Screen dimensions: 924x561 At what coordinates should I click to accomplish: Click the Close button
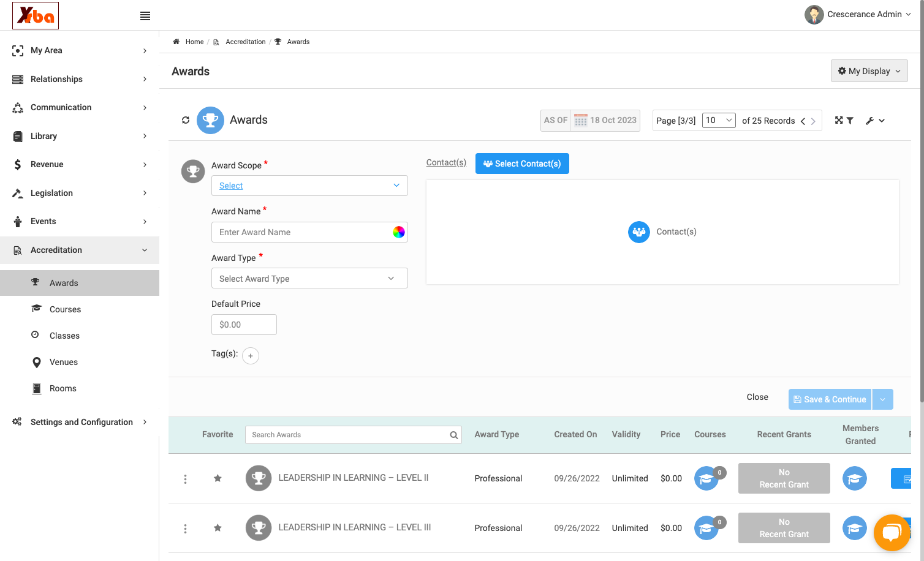757,397
